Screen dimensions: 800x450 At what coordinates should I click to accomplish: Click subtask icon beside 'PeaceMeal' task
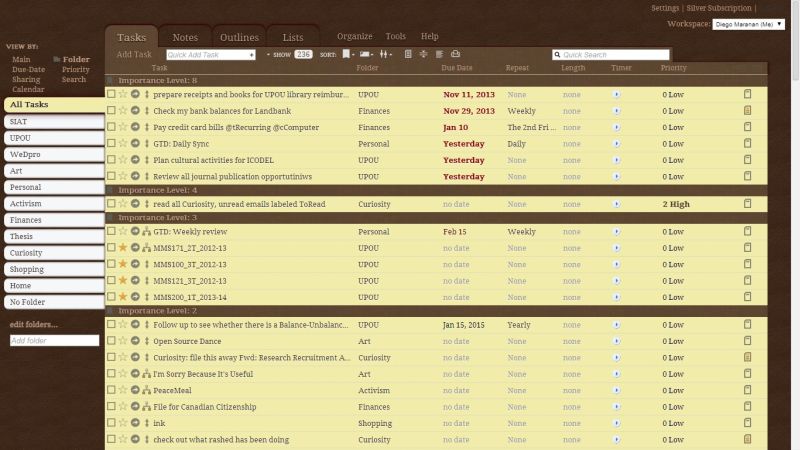pyautogui.click(x=146, y=390)
